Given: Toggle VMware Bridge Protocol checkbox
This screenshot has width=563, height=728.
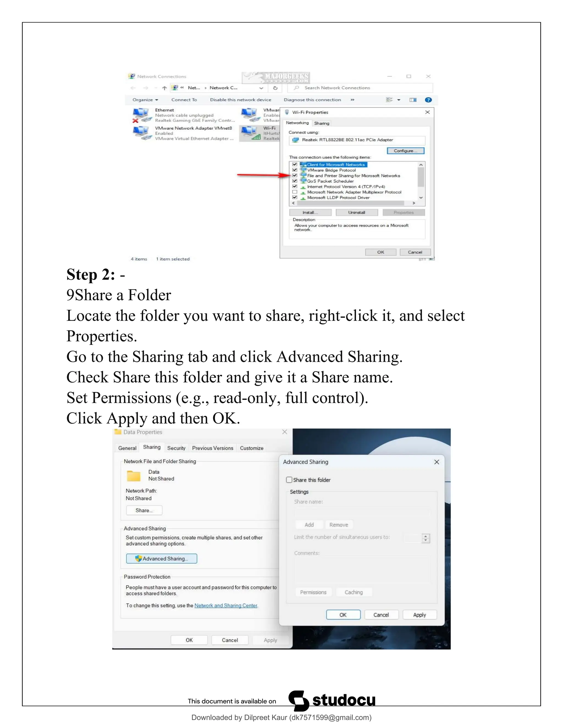Looking at the screenshot, I should point(295,170).
